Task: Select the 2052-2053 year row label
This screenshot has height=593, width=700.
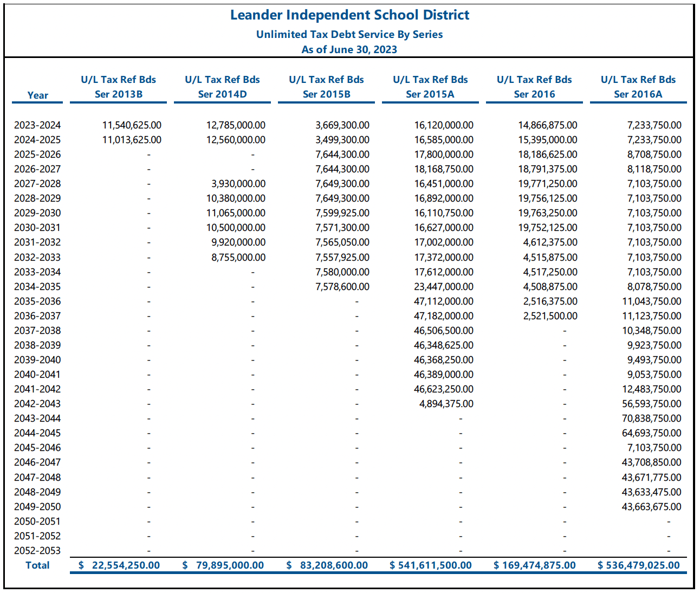Action: coord(37,551)
